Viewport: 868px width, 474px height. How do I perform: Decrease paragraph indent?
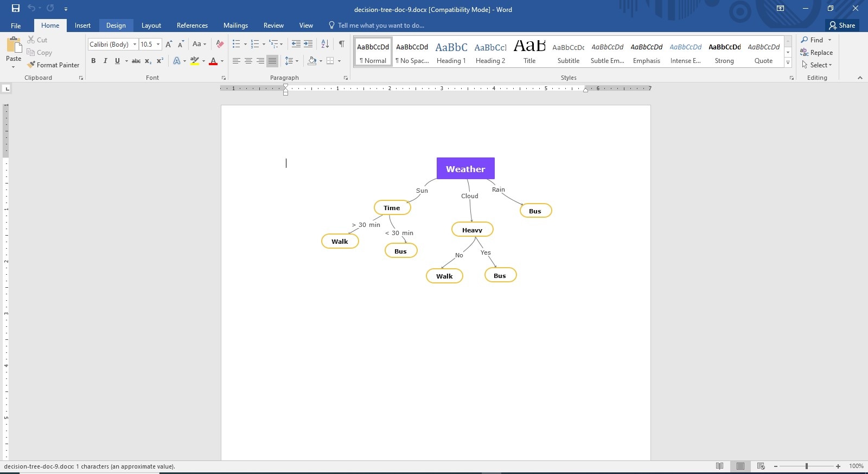click(x=296, y=44)
